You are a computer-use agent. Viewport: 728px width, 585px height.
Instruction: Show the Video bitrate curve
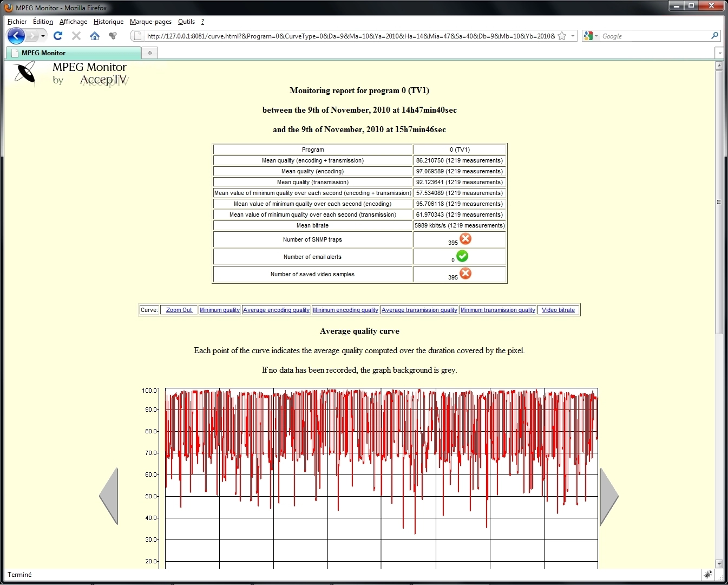pyautogui.click(x=558, y=310)
